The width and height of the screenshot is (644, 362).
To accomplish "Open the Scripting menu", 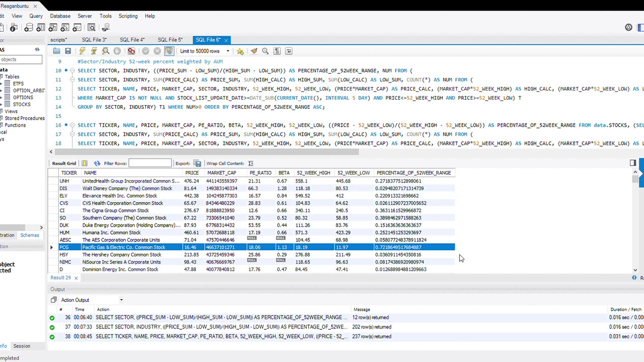I will (x=128, y=16).
